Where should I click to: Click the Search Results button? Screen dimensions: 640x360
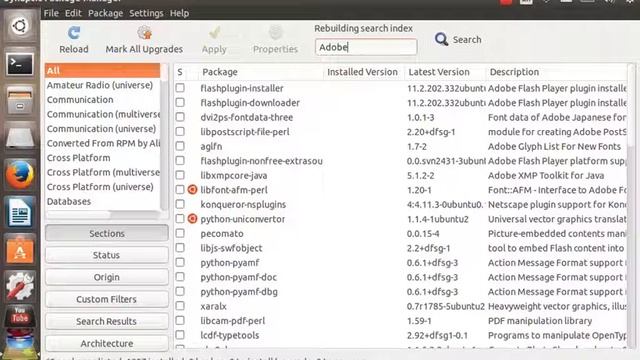click(107, 321)
